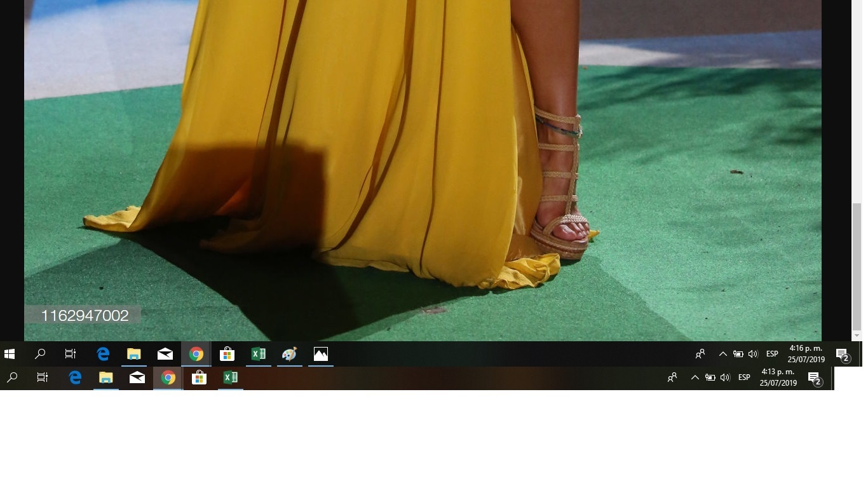Open the clock showing 4:16 p. m.
The image size is (868, 488).
[x=806, y=354]
